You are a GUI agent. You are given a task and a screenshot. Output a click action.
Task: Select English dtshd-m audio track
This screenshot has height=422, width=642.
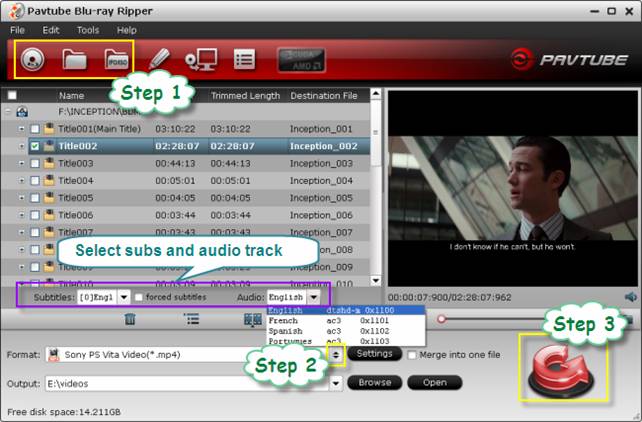(346, 310)
